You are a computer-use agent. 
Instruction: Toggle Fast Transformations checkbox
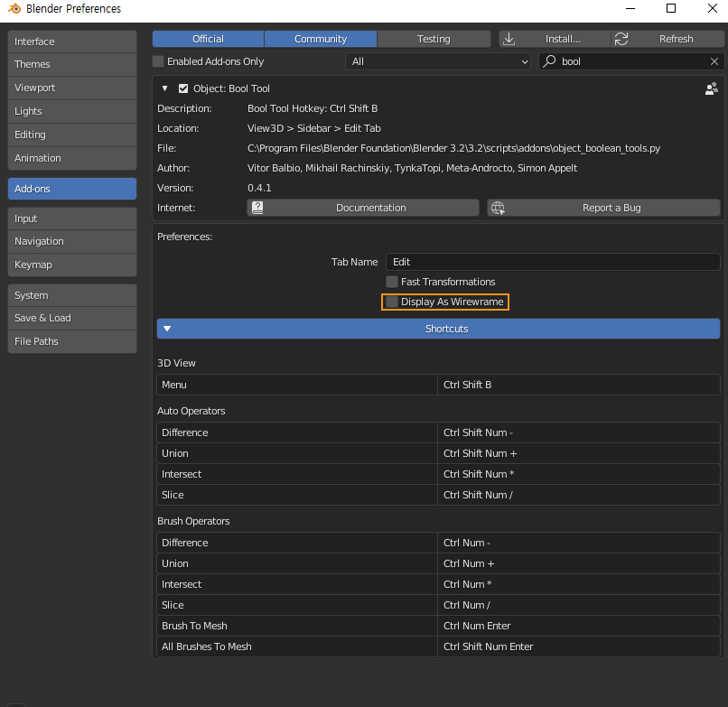[x=392, y=282]
